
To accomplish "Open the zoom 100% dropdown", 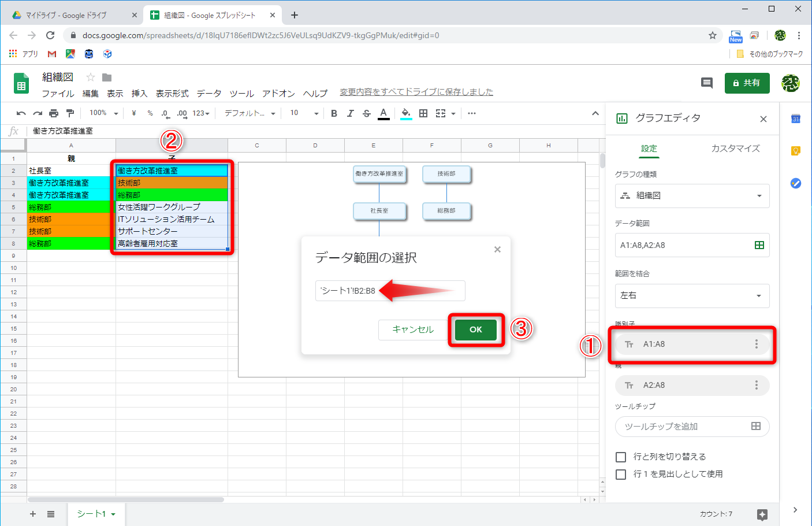I will [x=104, y=113].
